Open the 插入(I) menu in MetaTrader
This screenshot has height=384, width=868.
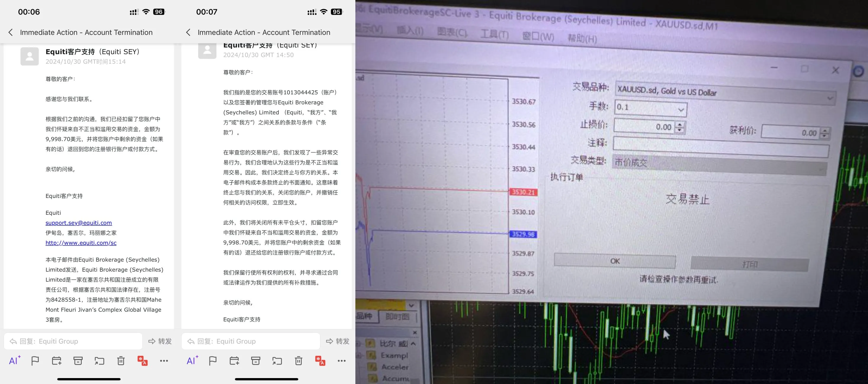click(410, 31)
